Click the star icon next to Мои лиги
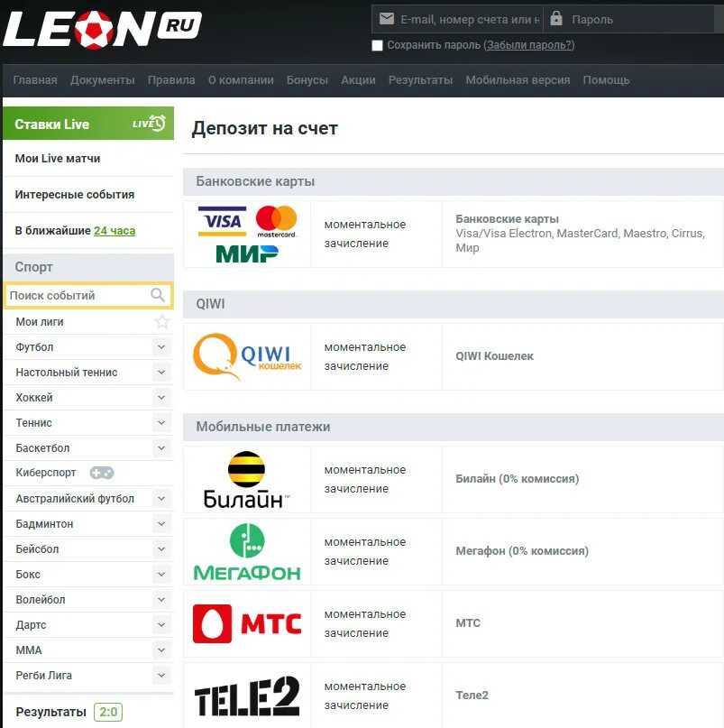Screen dimensions: 724x728 (x=162, y=321)
